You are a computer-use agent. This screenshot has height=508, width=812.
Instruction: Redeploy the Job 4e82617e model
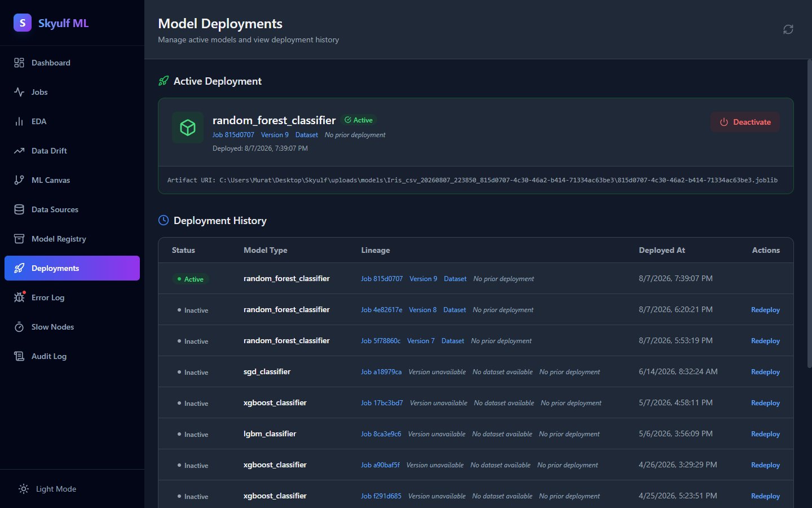pos(765,310)
